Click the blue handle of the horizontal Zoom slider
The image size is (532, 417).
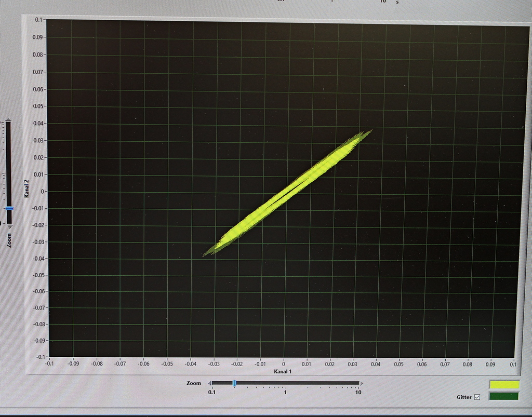click(x=234, y=383)
